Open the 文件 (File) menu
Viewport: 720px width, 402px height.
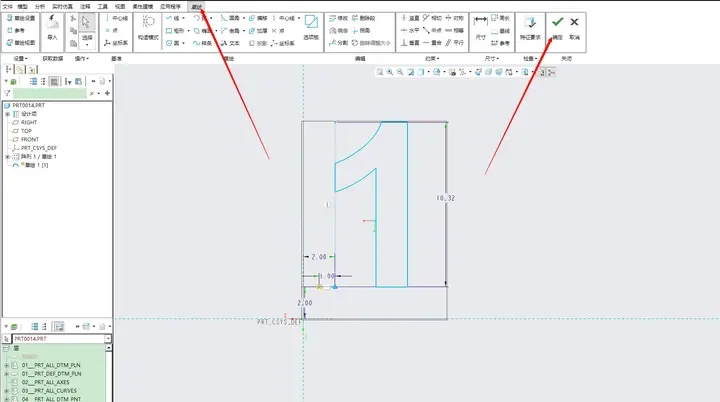(8, 6)
